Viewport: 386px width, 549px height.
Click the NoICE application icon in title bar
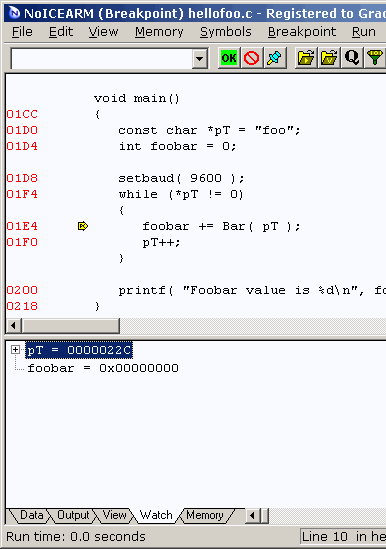14,13
